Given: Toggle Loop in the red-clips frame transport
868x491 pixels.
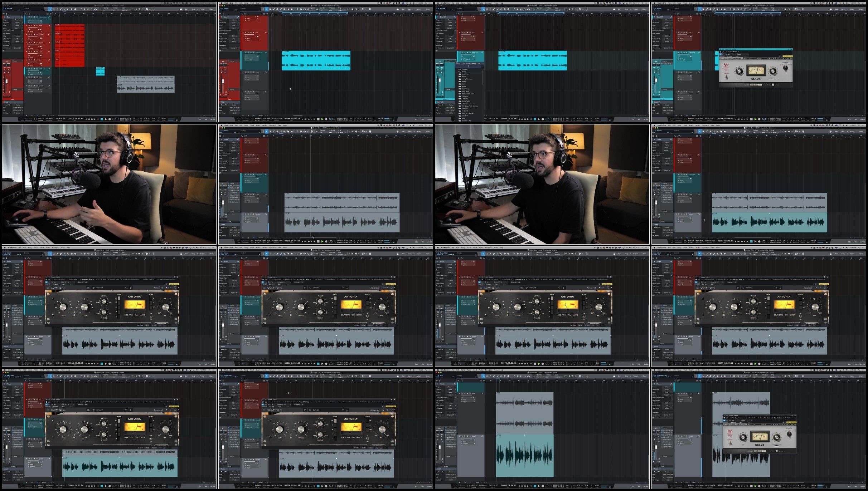Looking at the screenshot, I should pos(114,119).
